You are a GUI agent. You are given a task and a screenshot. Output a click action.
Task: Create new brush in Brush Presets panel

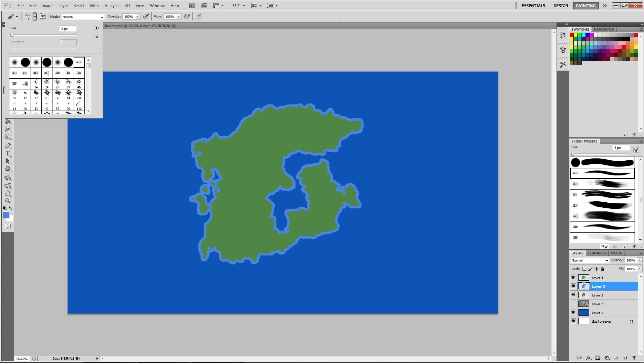pos(624,247)
